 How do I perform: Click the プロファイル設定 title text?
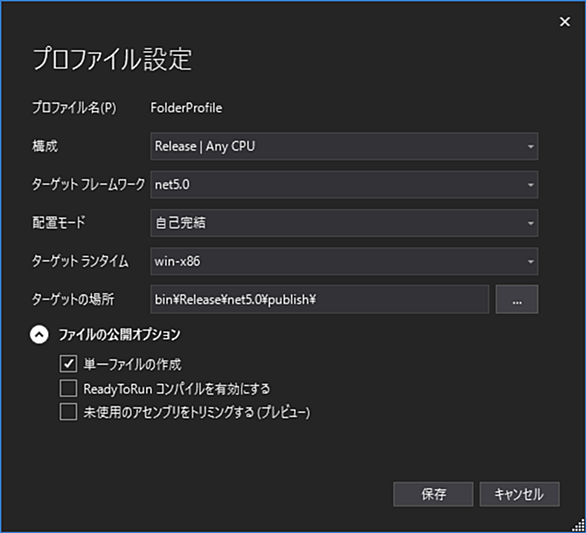point(112,59)
